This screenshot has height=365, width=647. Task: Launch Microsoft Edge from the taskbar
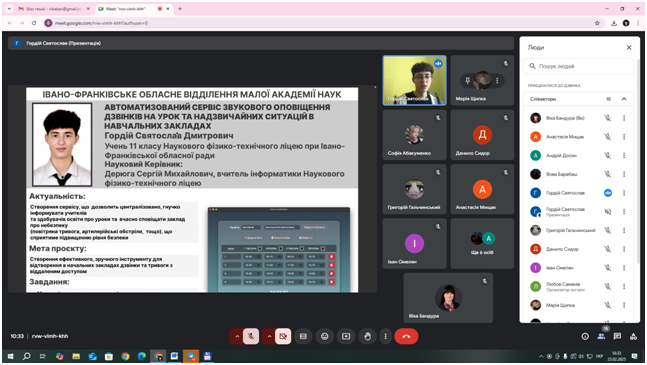pos(142,356)
